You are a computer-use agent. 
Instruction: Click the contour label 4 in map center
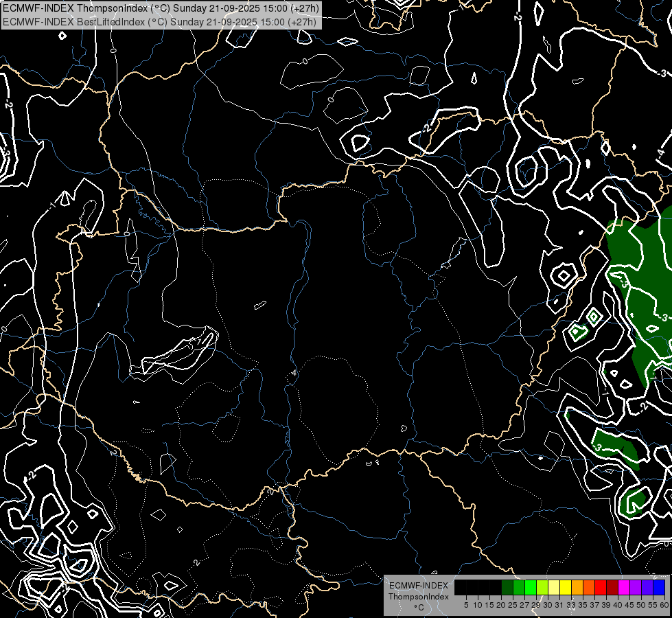[294, 373]
